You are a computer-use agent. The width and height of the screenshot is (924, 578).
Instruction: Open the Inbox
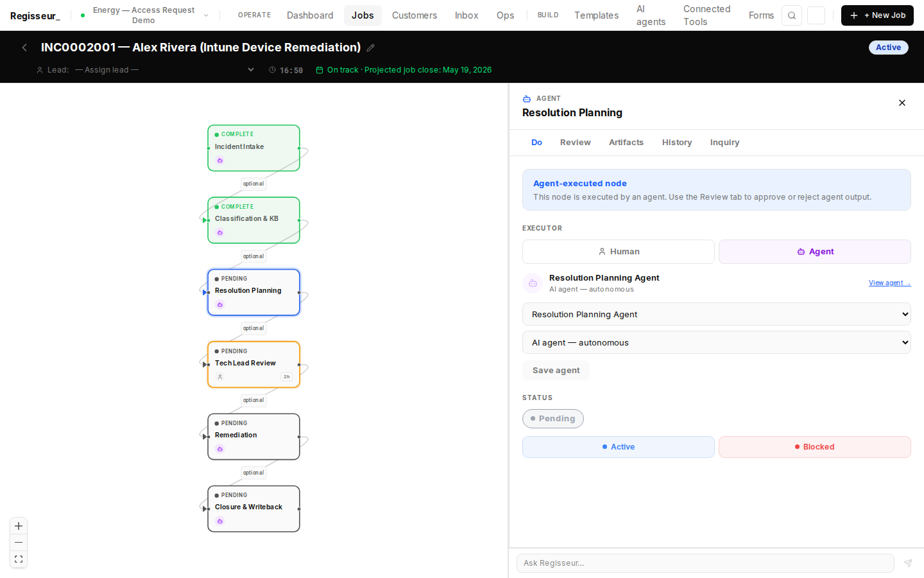(466, 15)
